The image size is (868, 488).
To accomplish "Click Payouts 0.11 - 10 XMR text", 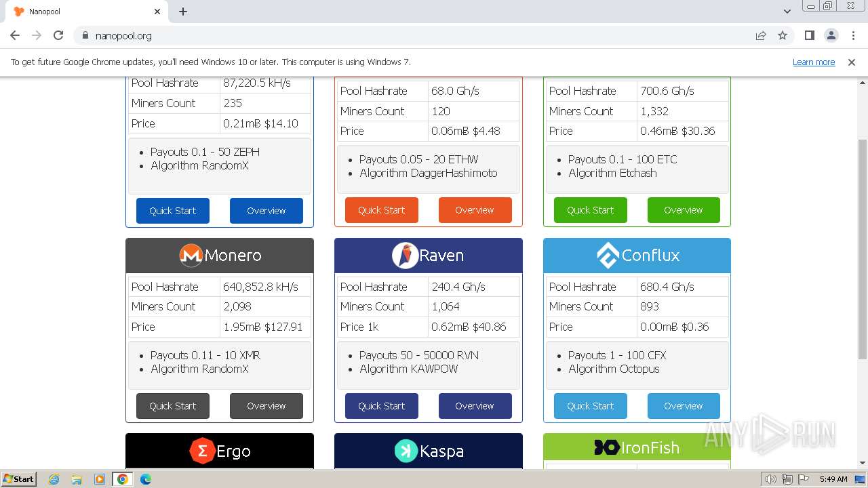I will pos(205,355).
